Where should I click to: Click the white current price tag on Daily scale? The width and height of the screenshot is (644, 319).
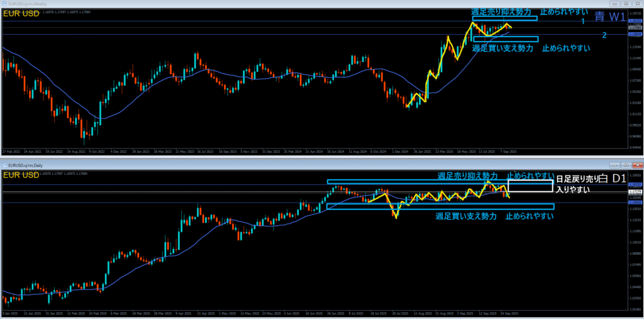pos(635,191)
